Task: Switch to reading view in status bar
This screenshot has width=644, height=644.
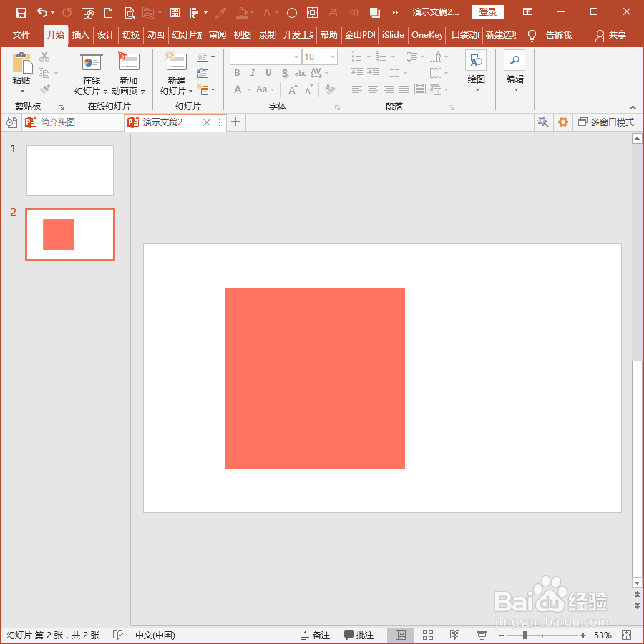Action: (x=454, y=635)
